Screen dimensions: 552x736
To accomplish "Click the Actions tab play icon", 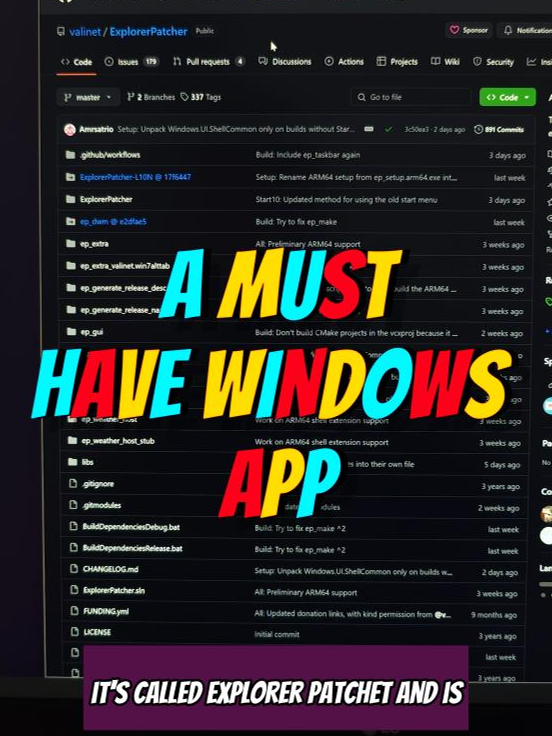I will pos(329,61).
